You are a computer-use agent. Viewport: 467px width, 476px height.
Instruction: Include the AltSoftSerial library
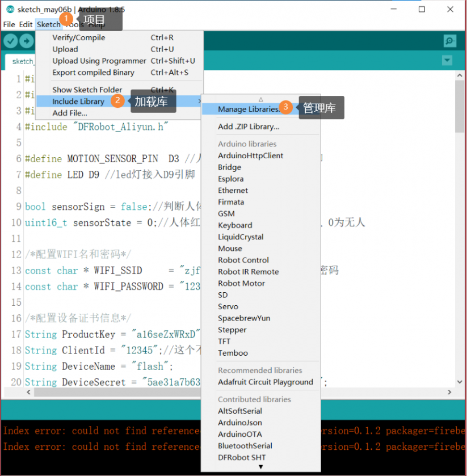(x=261, y=411)
